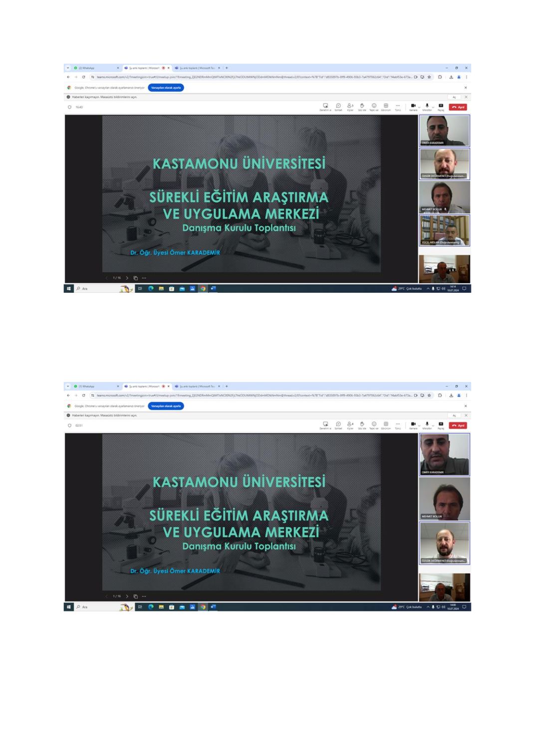Image resolution: width=535 pixels, height=756 pixels.
Task: Toggle Mikrofon in the bottom screenshot
Action: pyautogui.click(x=427, y=425)
